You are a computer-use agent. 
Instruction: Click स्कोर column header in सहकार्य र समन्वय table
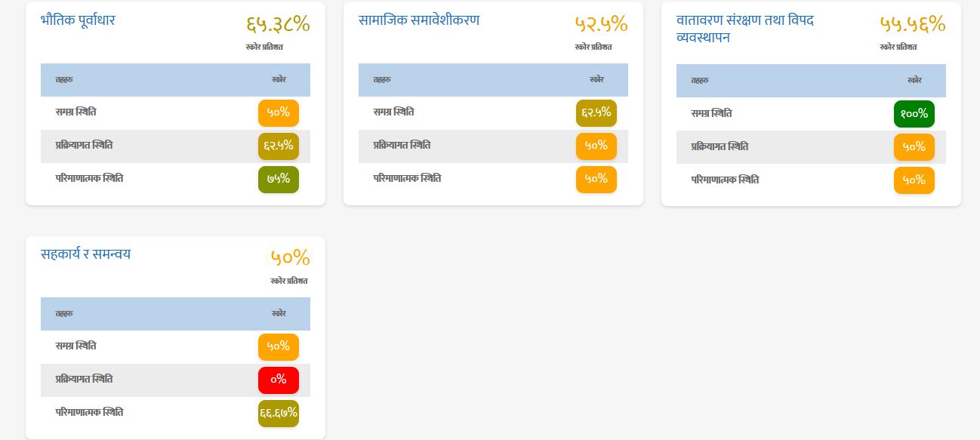coord(278,313)
